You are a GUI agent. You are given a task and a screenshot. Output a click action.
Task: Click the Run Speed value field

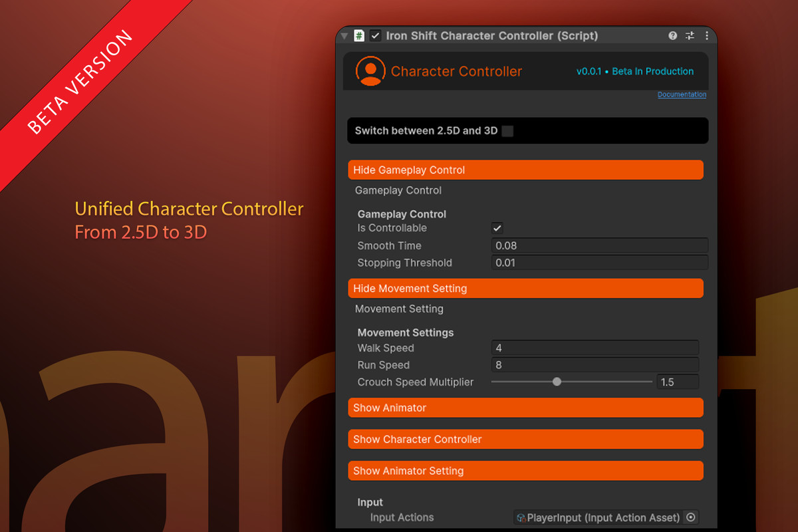[x=595, y=365]
